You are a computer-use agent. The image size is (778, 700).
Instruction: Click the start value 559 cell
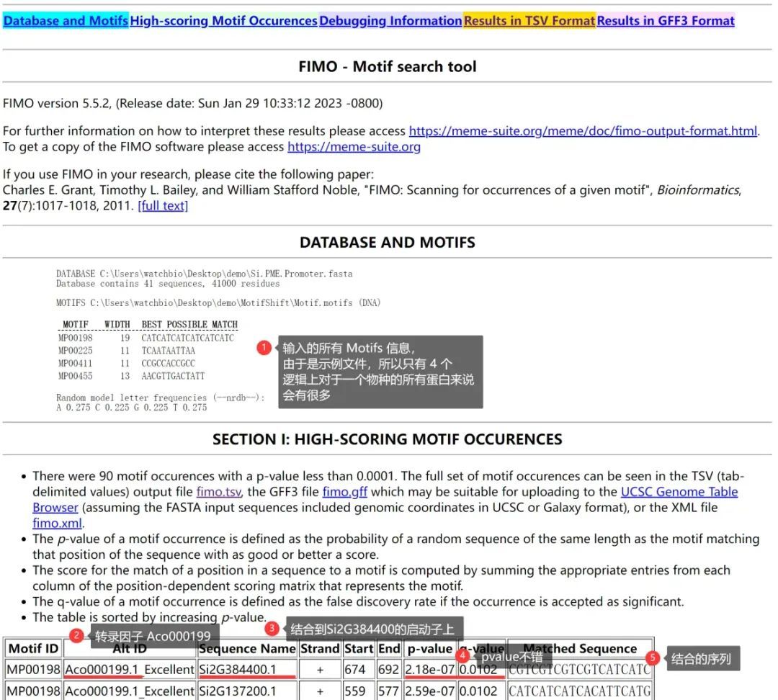tap(359, 691)
